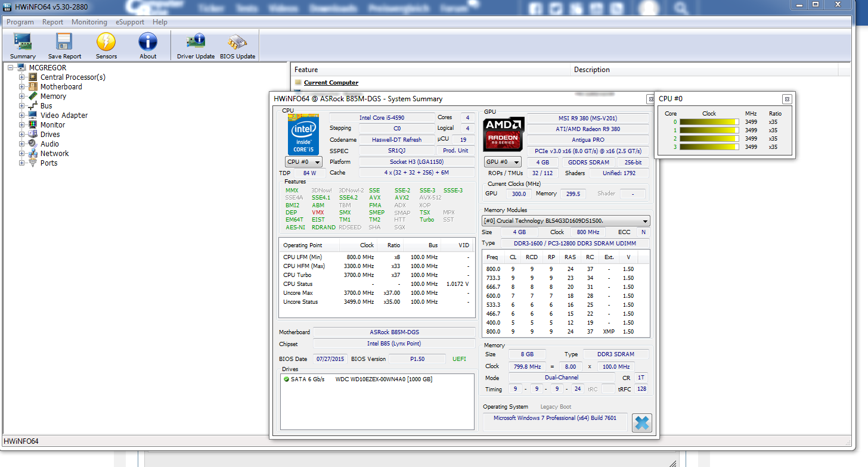This screenshot has width=868, height=467.
Task: Click the Video Adapter icon in tree
Action: tap(33, 115)
